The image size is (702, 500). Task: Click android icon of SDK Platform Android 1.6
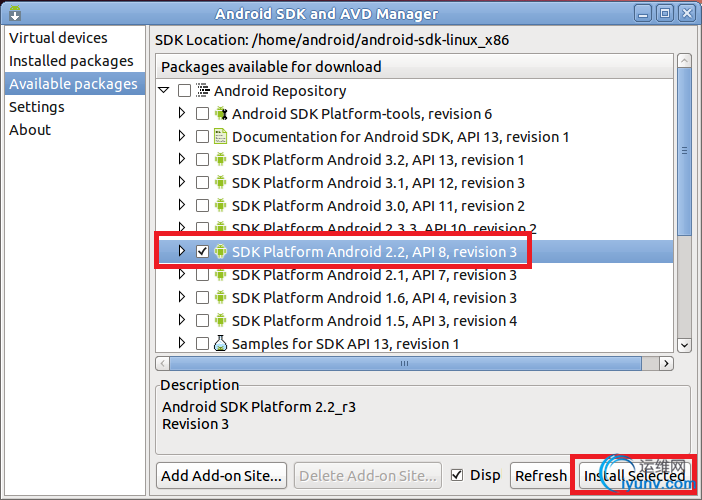coord(220,298)
